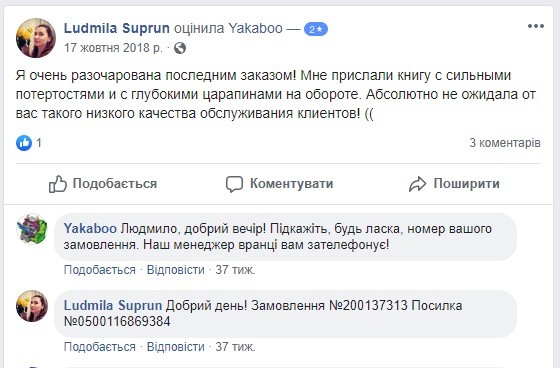This screenshot has height=368, width=560.
Task: Open Yakaboo's comment avatar
Action: pyautogui.click(x=32, y=229)
